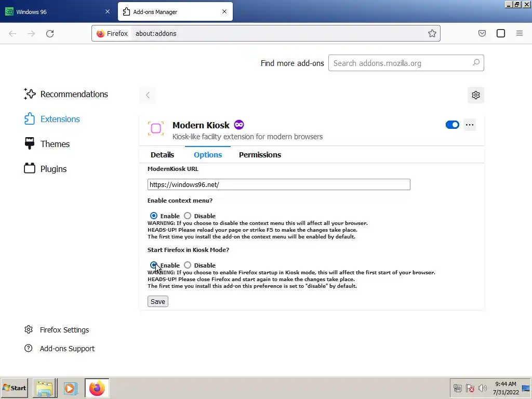Select Enable for context menu
Screen dimensions: 532x399
click(x=154, y=216)
